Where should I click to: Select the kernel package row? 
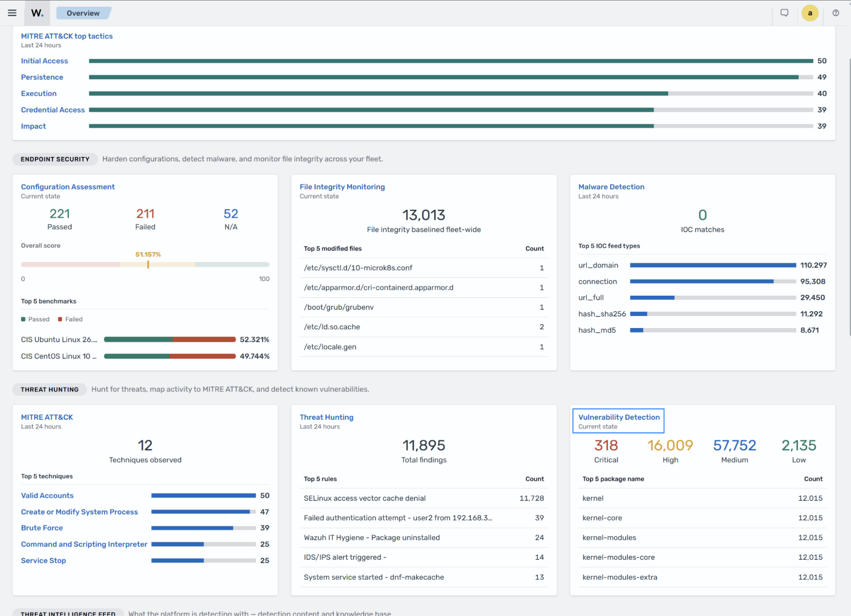(702, 498)
